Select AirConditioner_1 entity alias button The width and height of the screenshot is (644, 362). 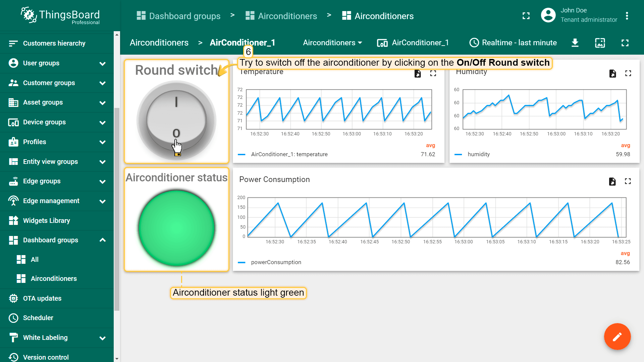(413, 43)
